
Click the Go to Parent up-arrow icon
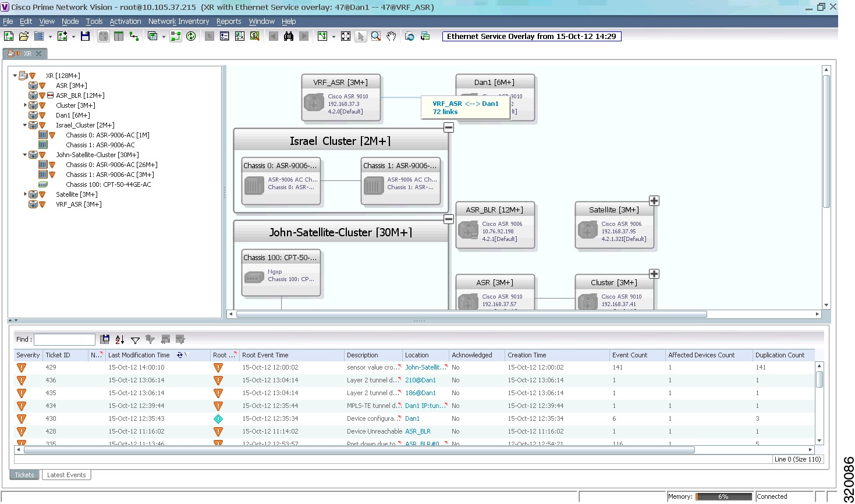tap(210, 36)
